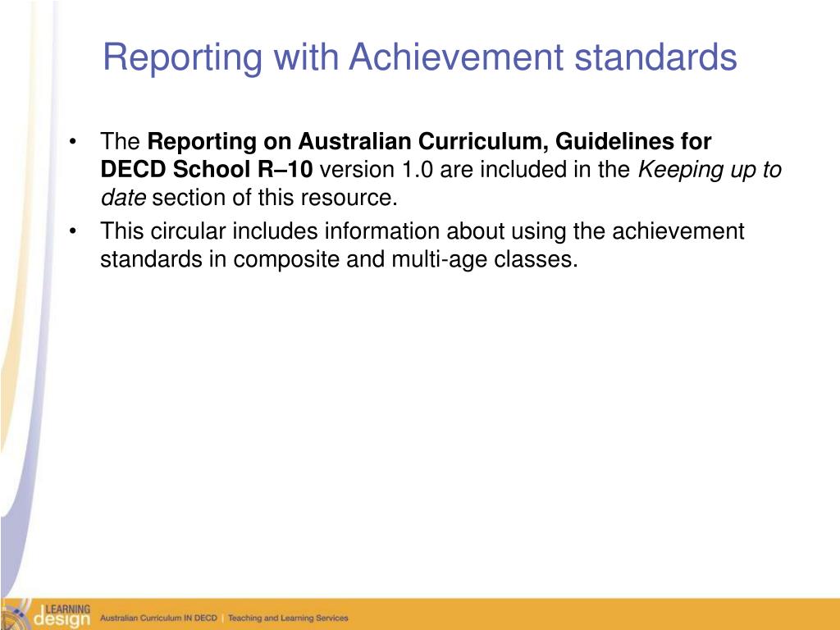
Task: Click the footer text 'Australian Curriculum IN DECD'
Action: click(x=158, y=618)
